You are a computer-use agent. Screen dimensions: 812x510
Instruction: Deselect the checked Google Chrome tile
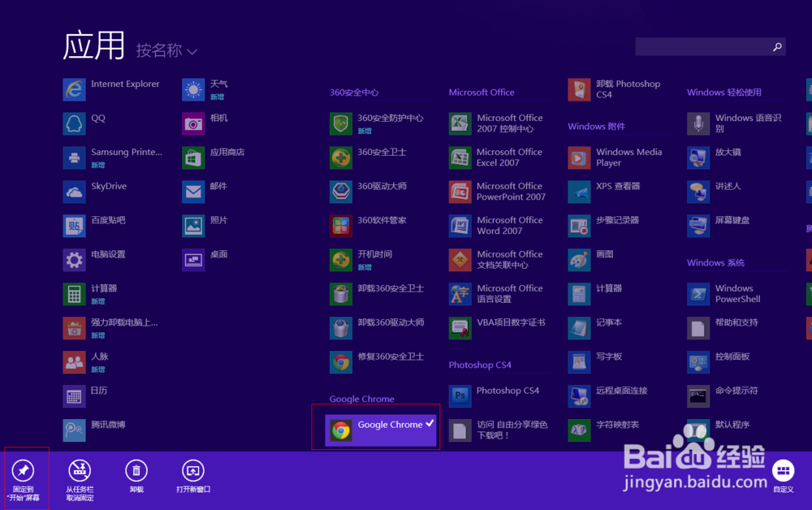[381, 430]
